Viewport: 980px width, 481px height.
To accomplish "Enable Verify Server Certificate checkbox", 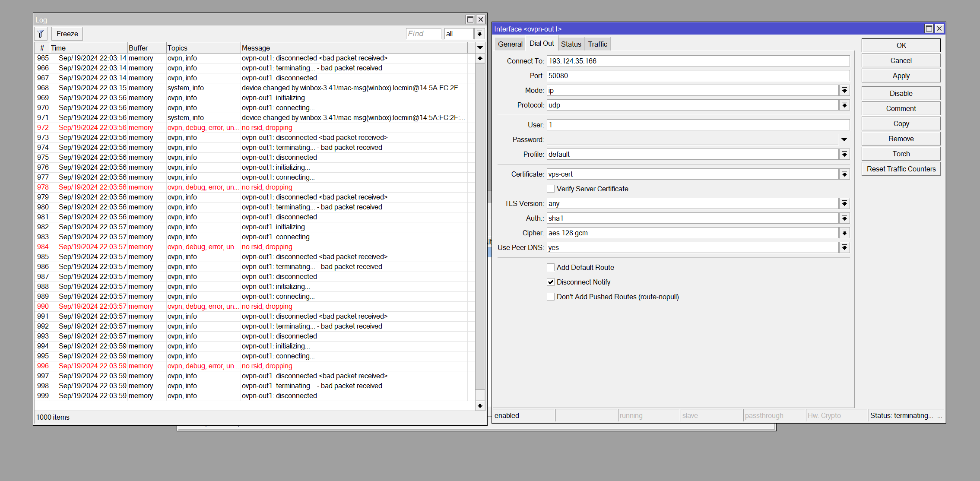I will click(551, 189).
